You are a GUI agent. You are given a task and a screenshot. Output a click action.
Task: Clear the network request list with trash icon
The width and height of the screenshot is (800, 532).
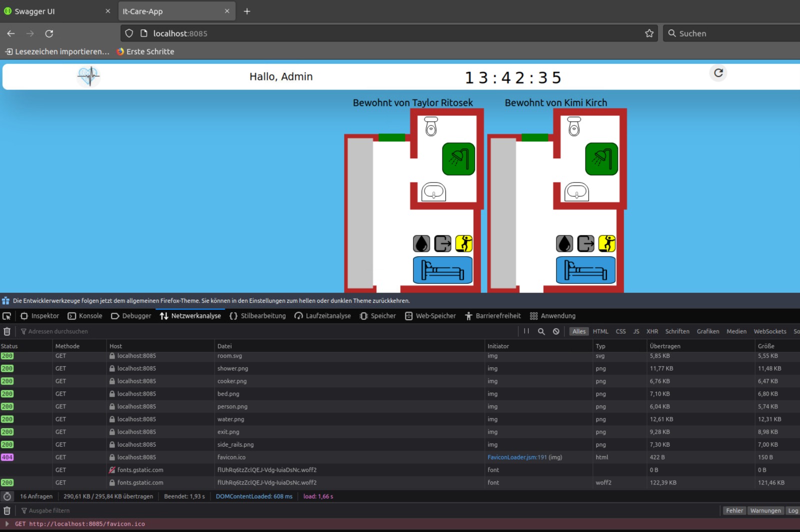coord(7,331)
